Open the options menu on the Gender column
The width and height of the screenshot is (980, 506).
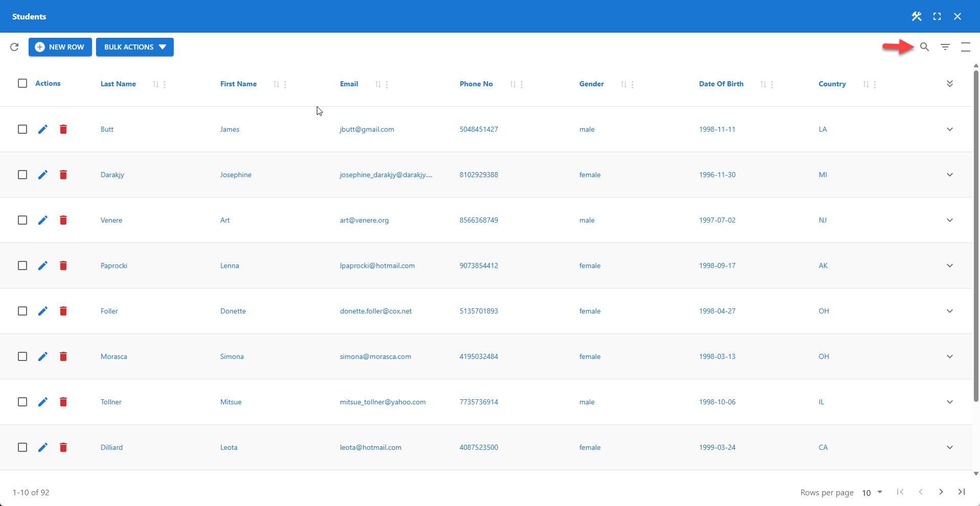coord(633,84)
